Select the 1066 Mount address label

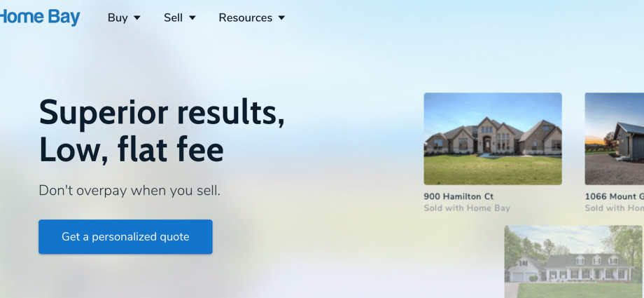pos(615,196)
